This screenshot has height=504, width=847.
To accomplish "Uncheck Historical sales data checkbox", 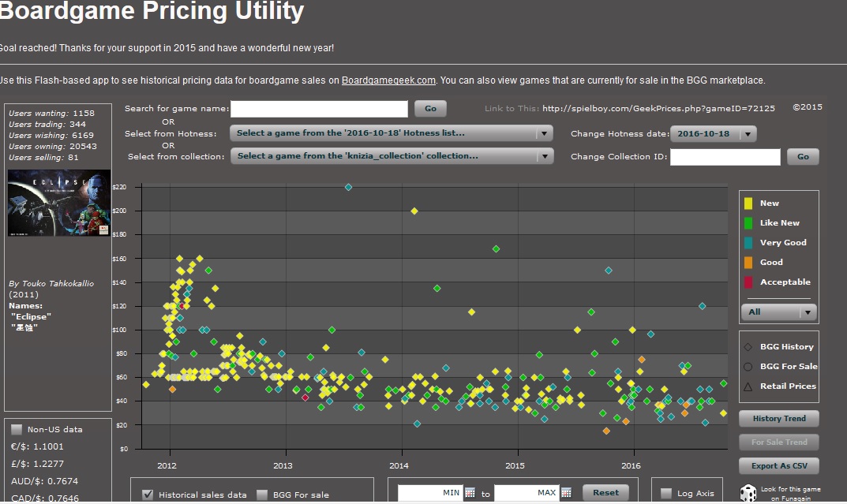I will (147, 495).
